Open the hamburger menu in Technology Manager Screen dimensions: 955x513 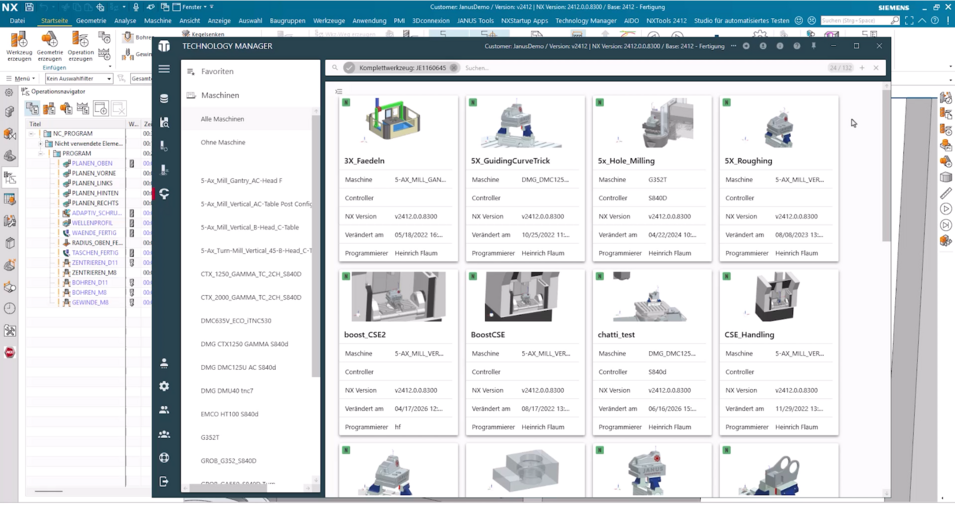pyautogui.click(x=164, y=69)
